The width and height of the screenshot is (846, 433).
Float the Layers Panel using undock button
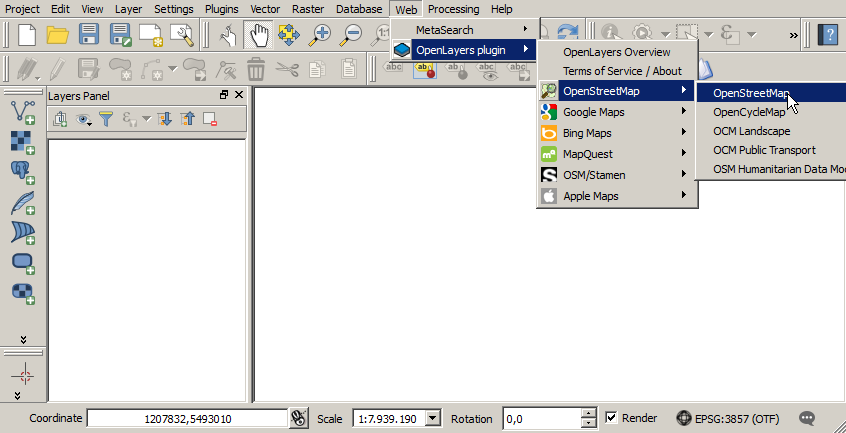coord(224,95)
